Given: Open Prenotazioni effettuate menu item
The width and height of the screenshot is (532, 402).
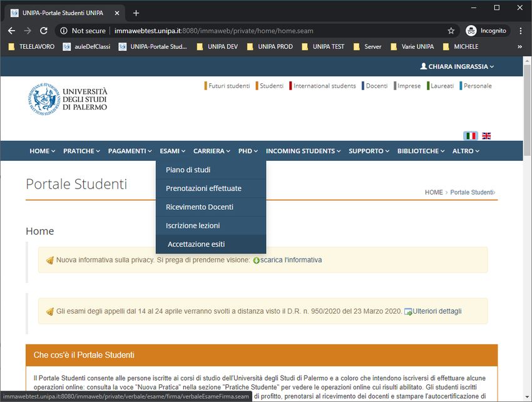Looking at the screenshot, I should (203, 188).
